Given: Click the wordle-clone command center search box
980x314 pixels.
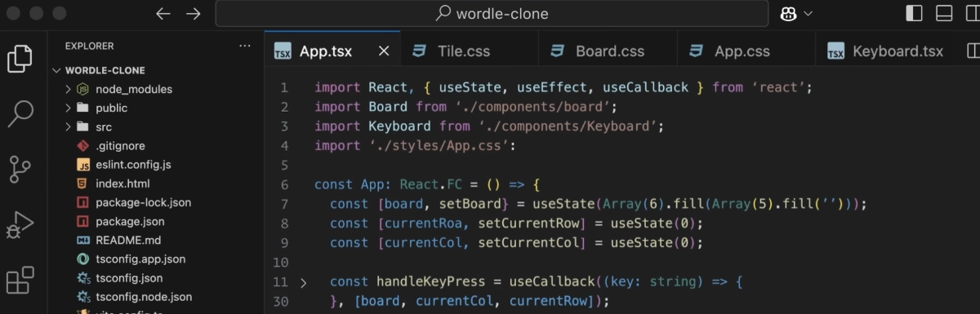Looking at the screenshot, I should tap(492, 14).
